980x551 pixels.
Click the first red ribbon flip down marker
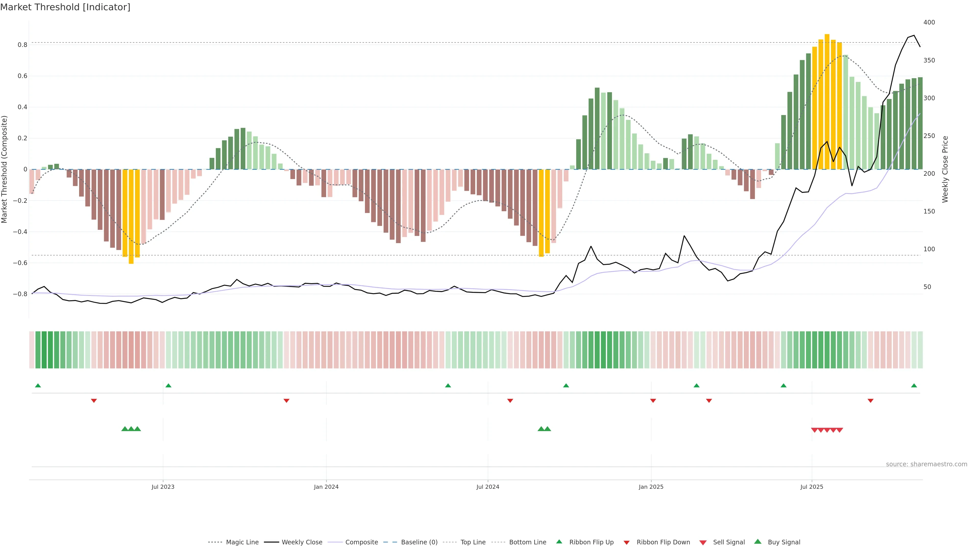click(94, 400)
